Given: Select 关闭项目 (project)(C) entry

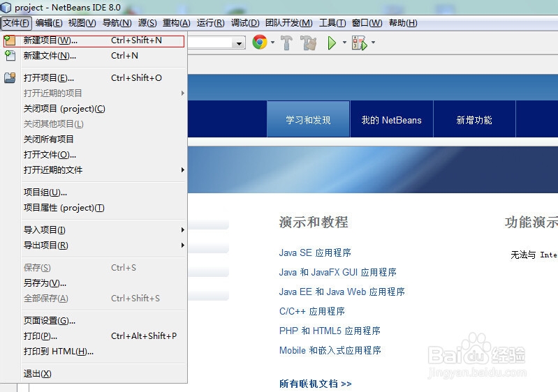Looking at the screenshot, I should (94, 109).
